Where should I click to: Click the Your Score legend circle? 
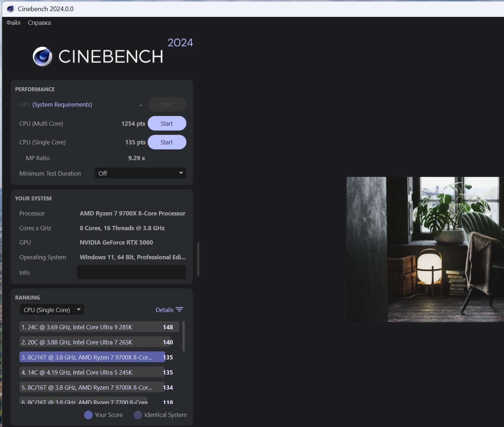(x=88, y=415)
